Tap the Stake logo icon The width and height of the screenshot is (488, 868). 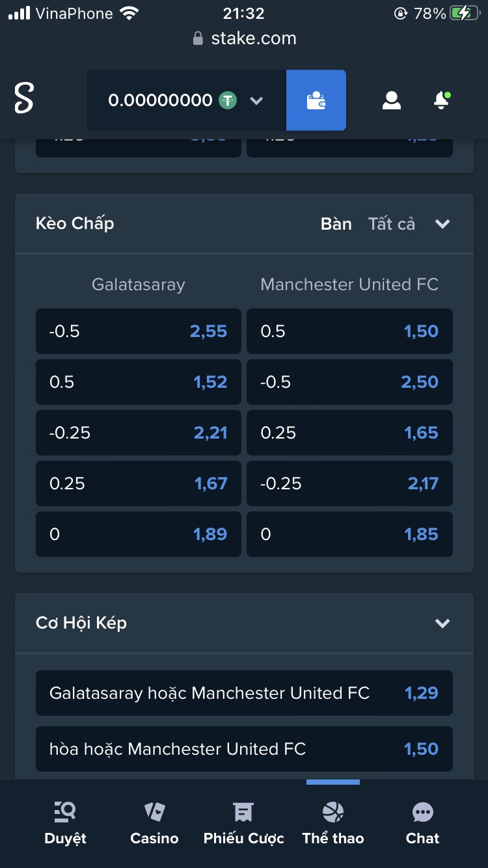[24, 99]
